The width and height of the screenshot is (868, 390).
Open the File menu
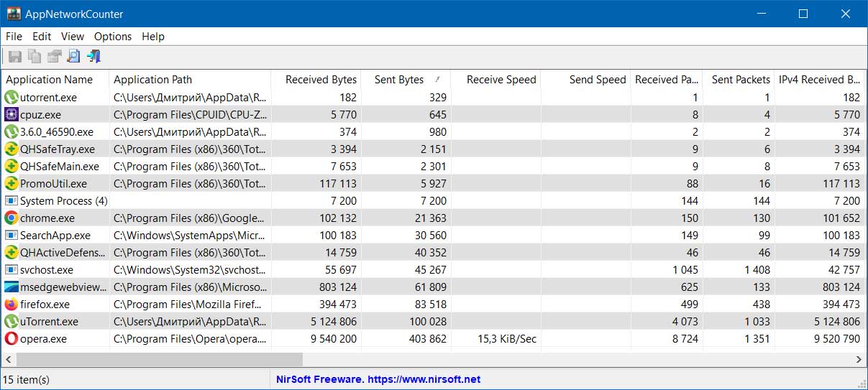(14, 36)
